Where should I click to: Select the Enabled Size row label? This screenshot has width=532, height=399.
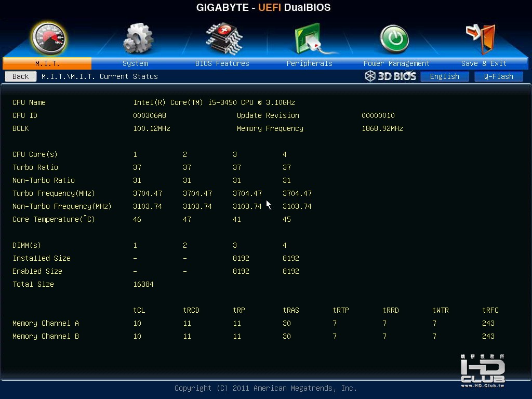coord(37,271)
